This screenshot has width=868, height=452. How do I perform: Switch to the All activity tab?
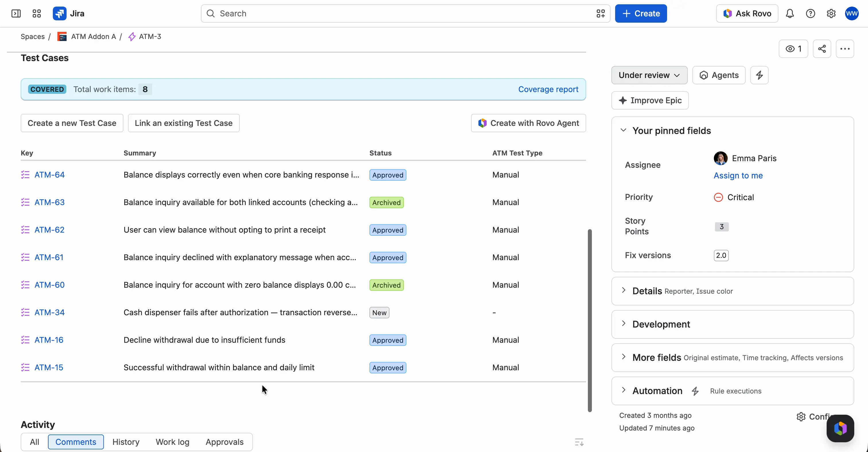[x=34, y=442]
